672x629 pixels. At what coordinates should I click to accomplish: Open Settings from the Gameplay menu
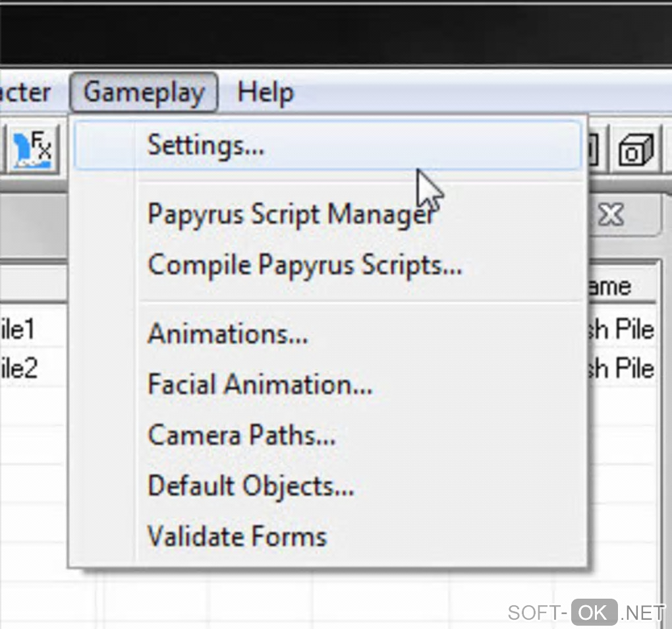click(206, 145)
